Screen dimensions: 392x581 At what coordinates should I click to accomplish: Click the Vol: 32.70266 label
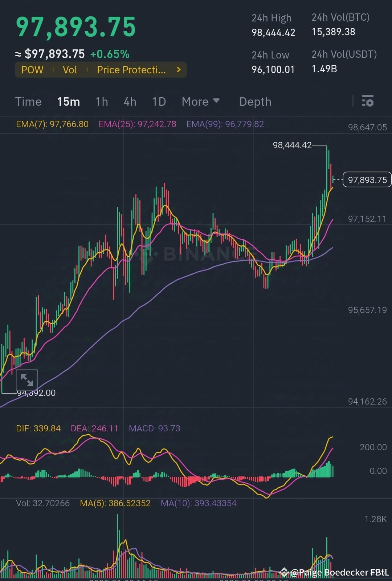point(43,503)
